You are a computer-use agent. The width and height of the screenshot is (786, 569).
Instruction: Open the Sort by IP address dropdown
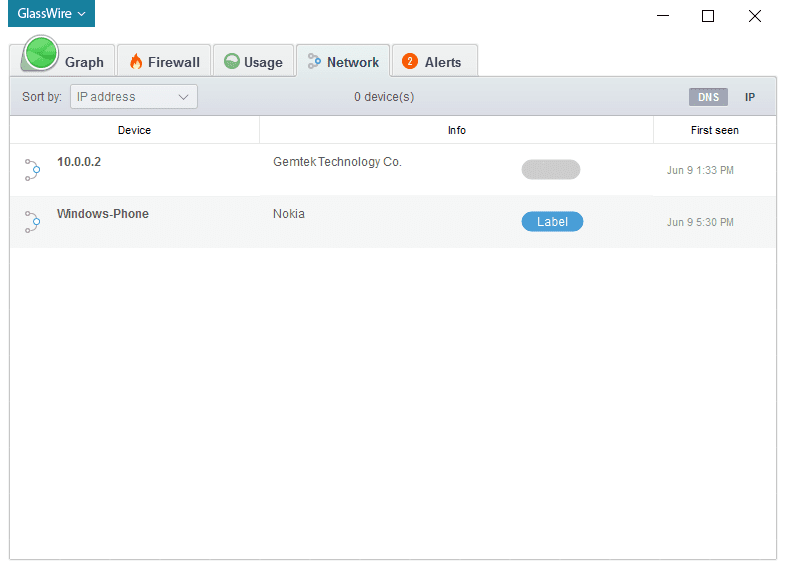coord(134,96)
